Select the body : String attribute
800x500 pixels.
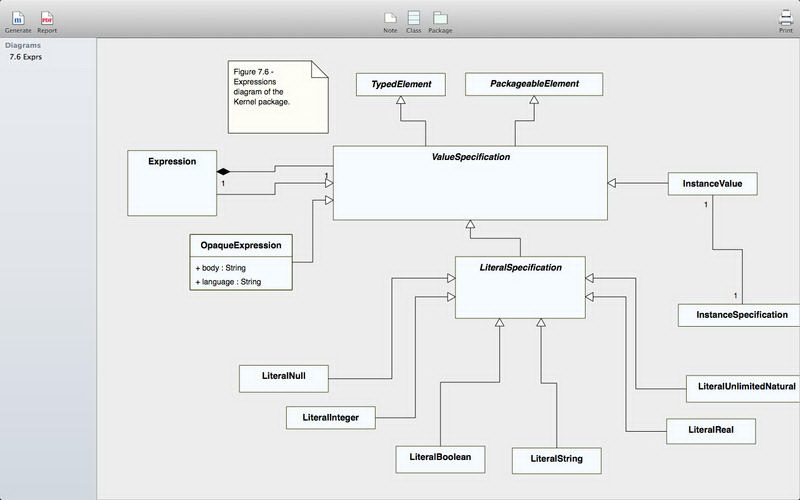pos(220,268)
